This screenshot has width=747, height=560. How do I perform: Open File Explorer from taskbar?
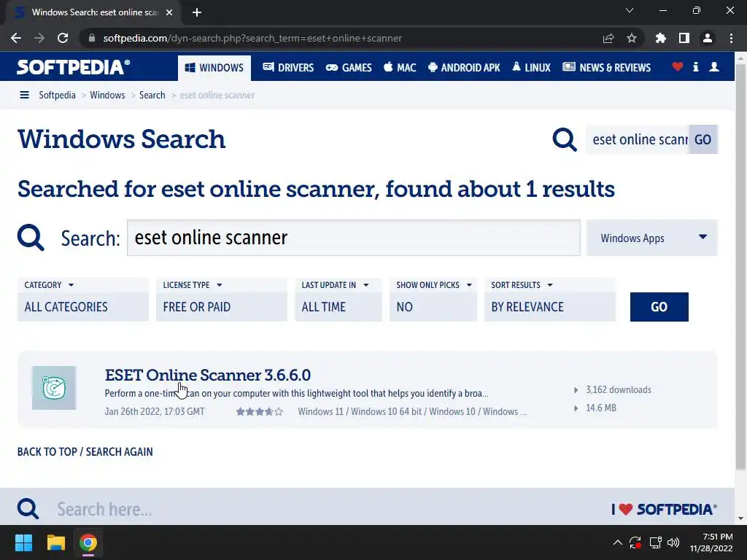coord(55,542)
